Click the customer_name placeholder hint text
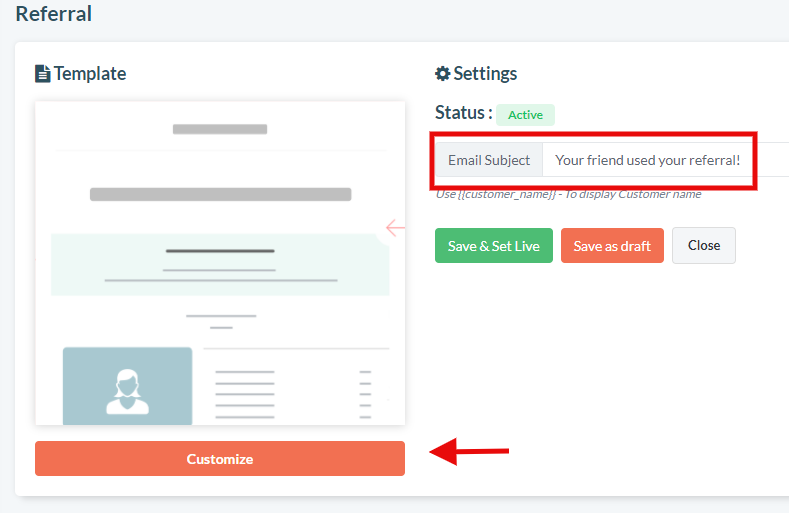Viewport: 789px width, 513px height. tap(568, 194)
